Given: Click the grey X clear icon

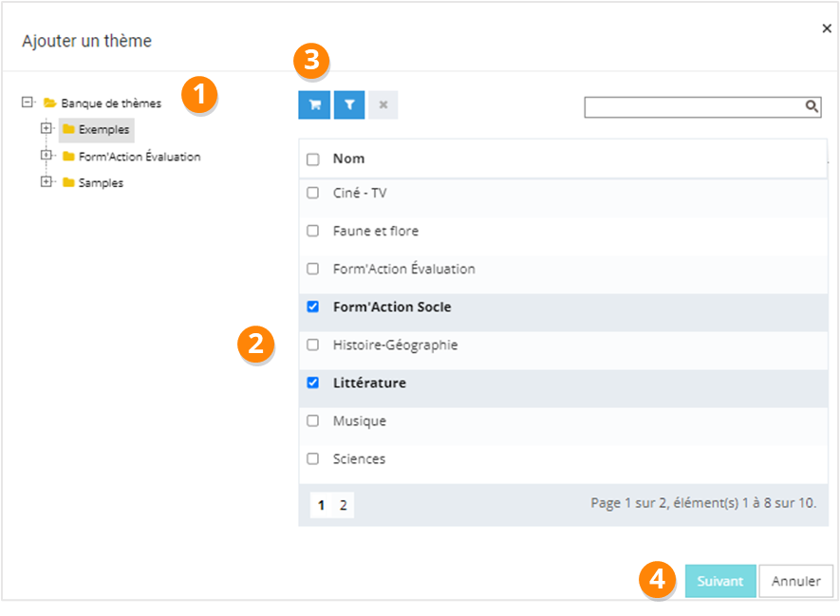Looking at the screenshot, I should [383, 105].
